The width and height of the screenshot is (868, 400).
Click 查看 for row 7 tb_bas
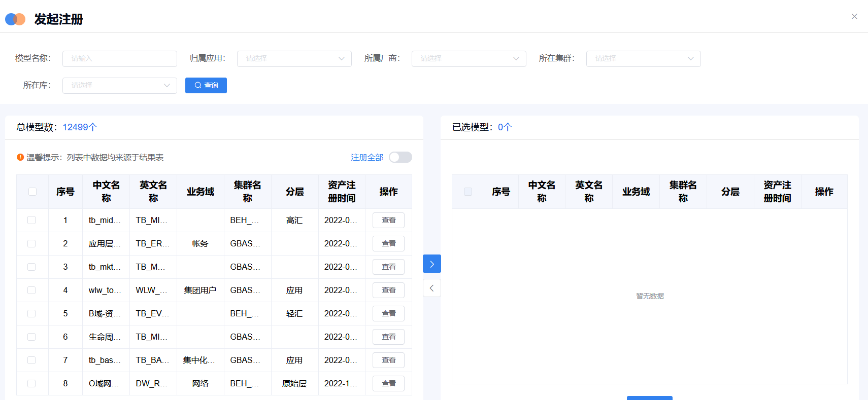388,360
